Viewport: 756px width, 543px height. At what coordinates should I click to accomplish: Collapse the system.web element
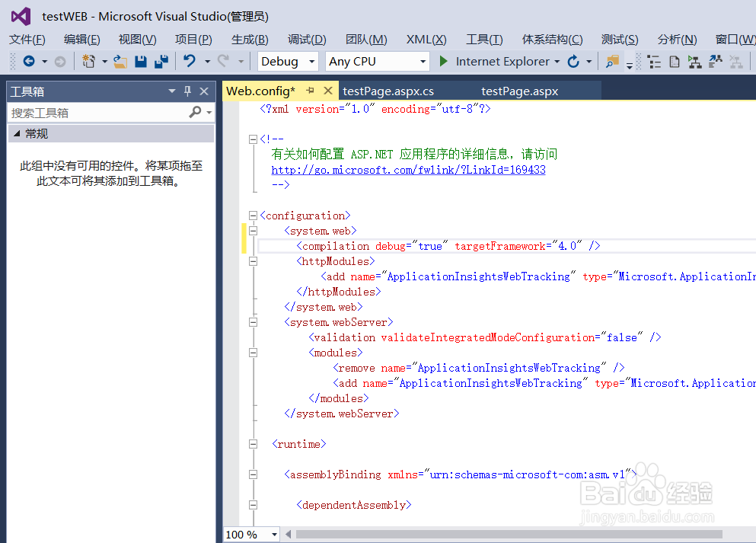(x=253, y=231)
